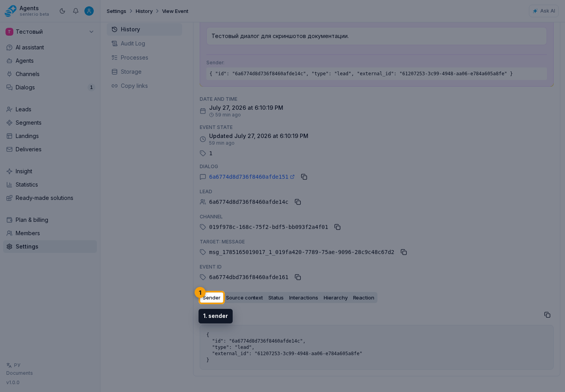Viewport: 565px width, 392px height.
Task: Open Dialogs page
Action: coord(50,87)
